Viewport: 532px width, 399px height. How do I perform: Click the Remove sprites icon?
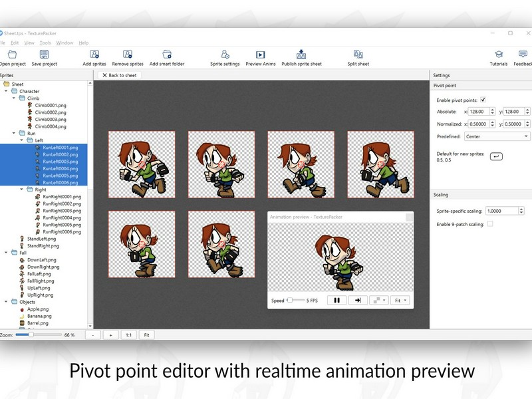[128, 55]
